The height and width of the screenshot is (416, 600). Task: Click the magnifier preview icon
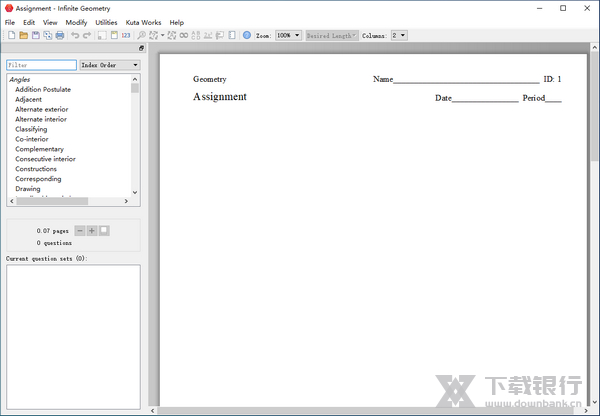click(141, 35)
